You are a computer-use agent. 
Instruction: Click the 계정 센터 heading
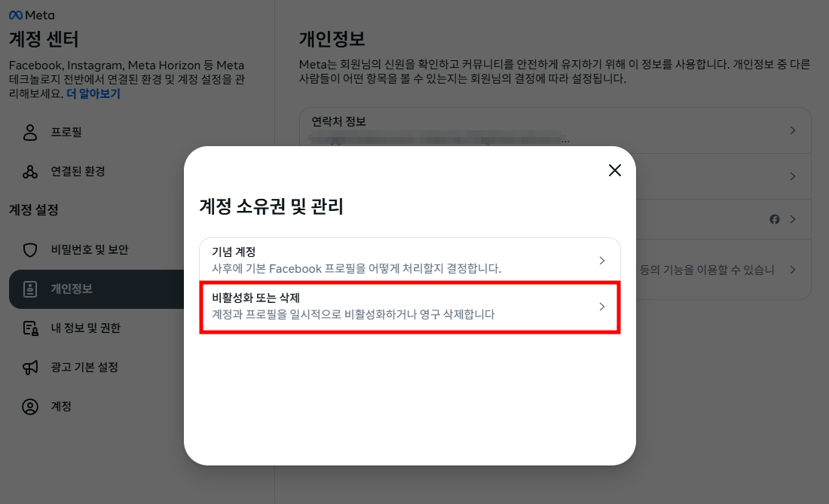click(x=44, y=39)
